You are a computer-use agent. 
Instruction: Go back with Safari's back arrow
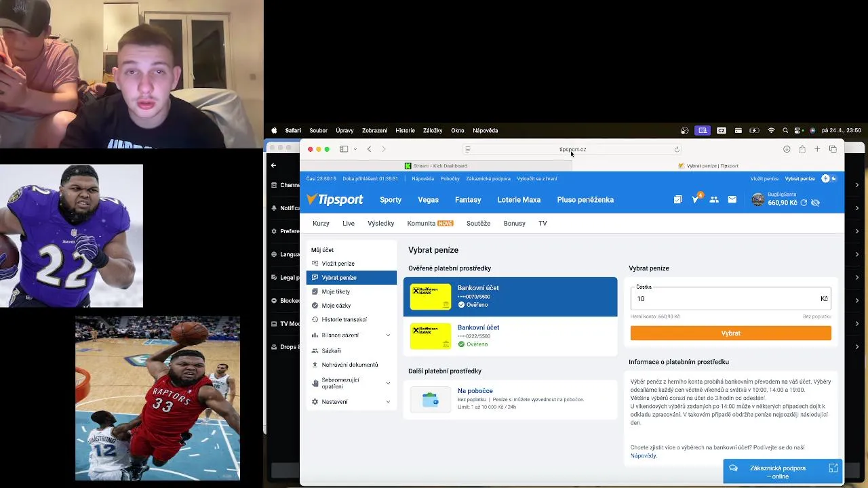click(x=369, y=149)
